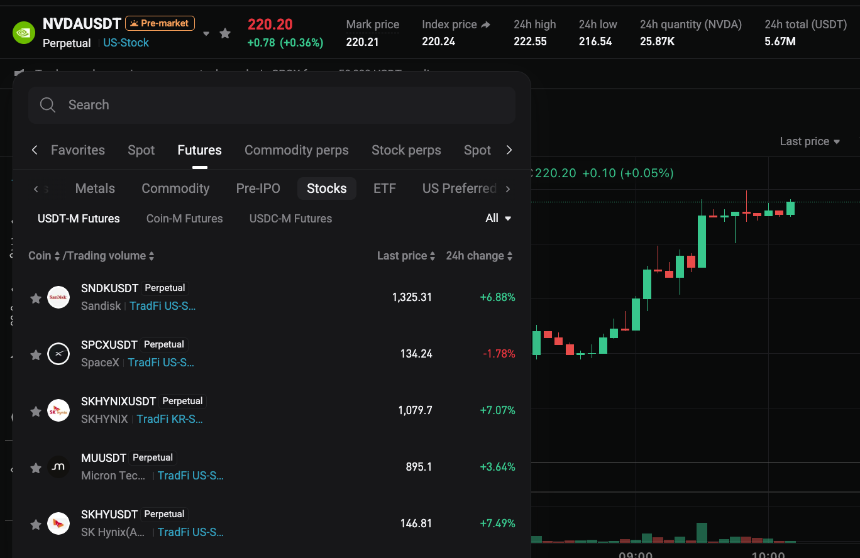Filter by Metals category

click(95, 189)
